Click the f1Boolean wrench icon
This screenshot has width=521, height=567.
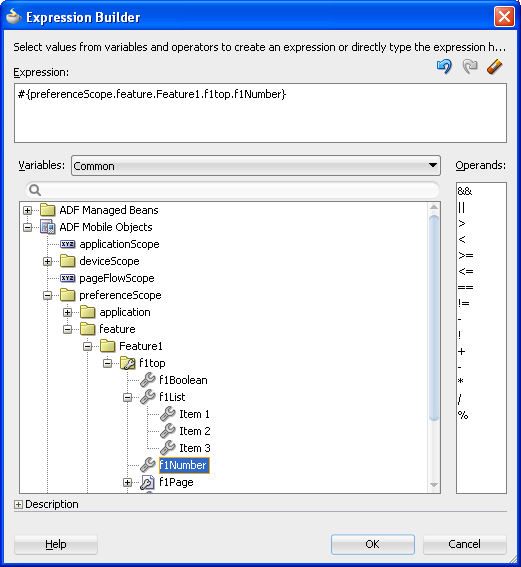coord(148,380)
